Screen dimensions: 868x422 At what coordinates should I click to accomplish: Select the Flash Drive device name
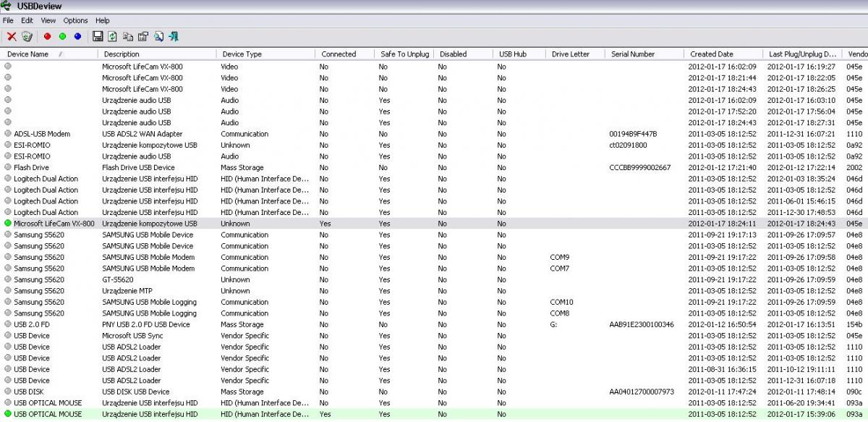(x=32, y=167)
